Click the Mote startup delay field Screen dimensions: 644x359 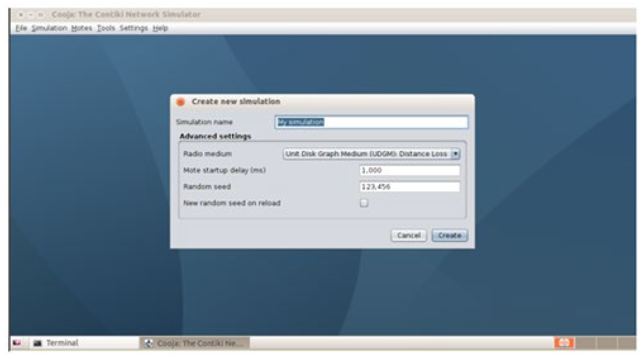[x=409, y=170]
